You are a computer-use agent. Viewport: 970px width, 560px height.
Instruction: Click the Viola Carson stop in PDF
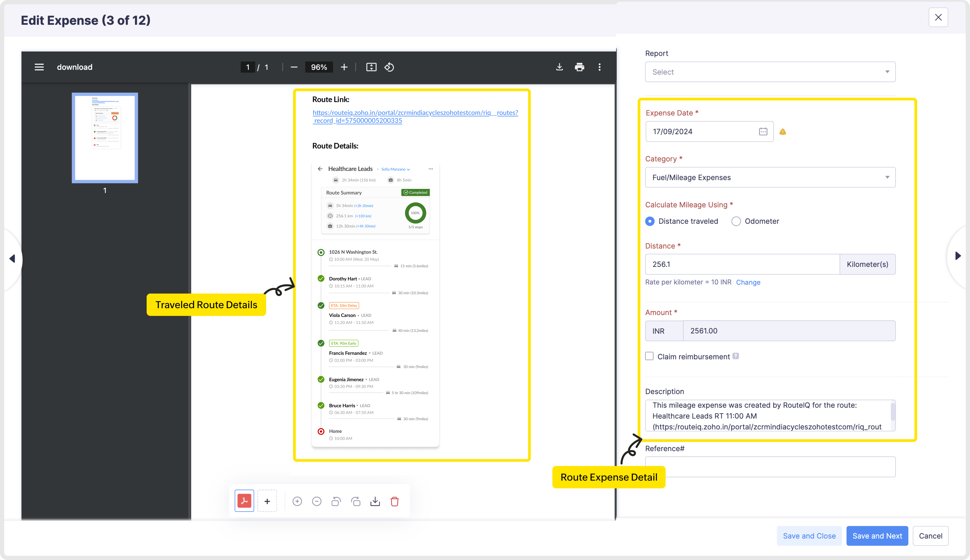[342, 315]
